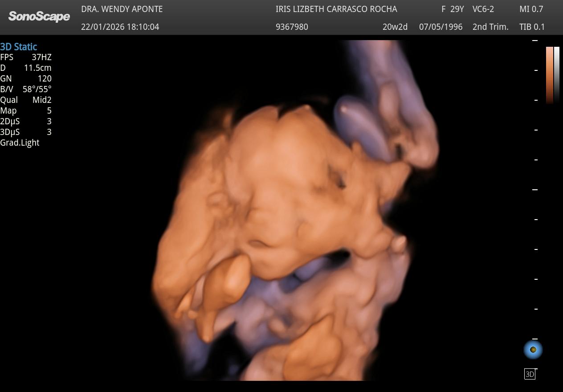This screenshot has width=563, height=392.
Task: Click the blue light source indicator
Action: pyautogui.click(x=533, y=350)
